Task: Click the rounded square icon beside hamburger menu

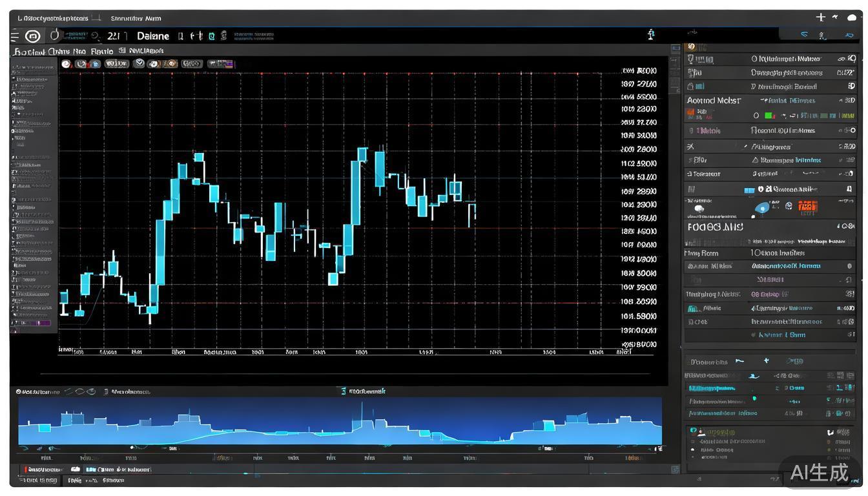Action: point(32,36)
